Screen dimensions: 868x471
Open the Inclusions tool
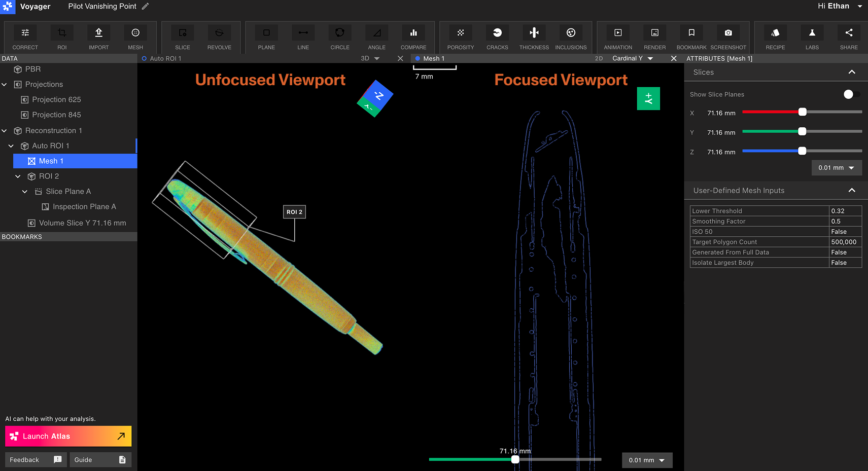[571, 37]
